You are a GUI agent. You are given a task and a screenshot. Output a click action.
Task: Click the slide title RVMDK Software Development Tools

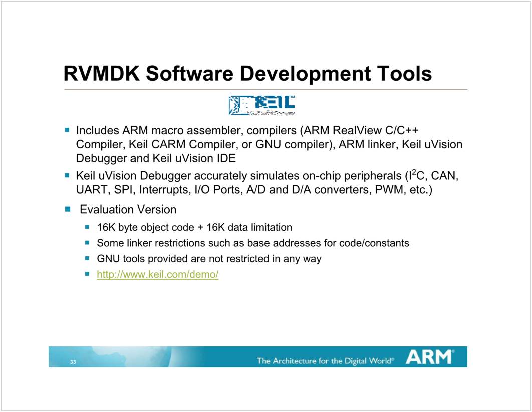(x=247, y=74)
